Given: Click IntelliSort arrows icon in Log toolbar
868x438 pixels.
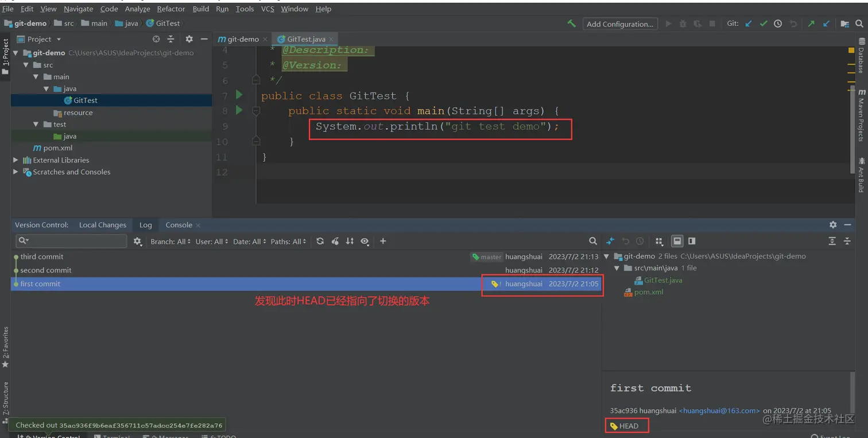Looking at the screenshot, I should click(x=350, y=241).
